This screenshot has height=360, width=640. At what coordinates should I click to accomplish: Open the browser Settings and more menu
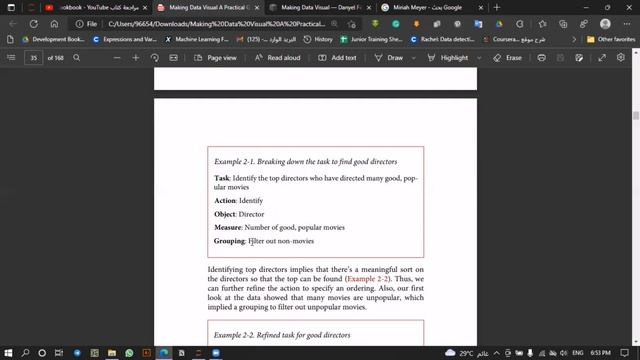tap(627, 24)
